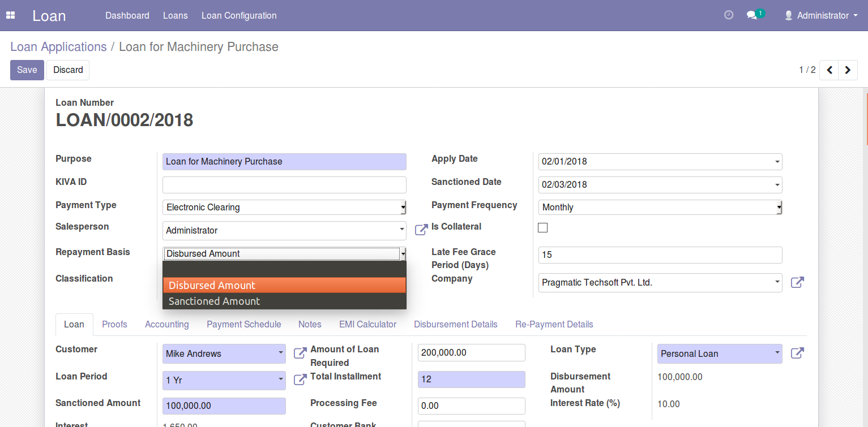
Task: Click the LOAN/0002/2018 number heading
Action: (x=125, y=120)
